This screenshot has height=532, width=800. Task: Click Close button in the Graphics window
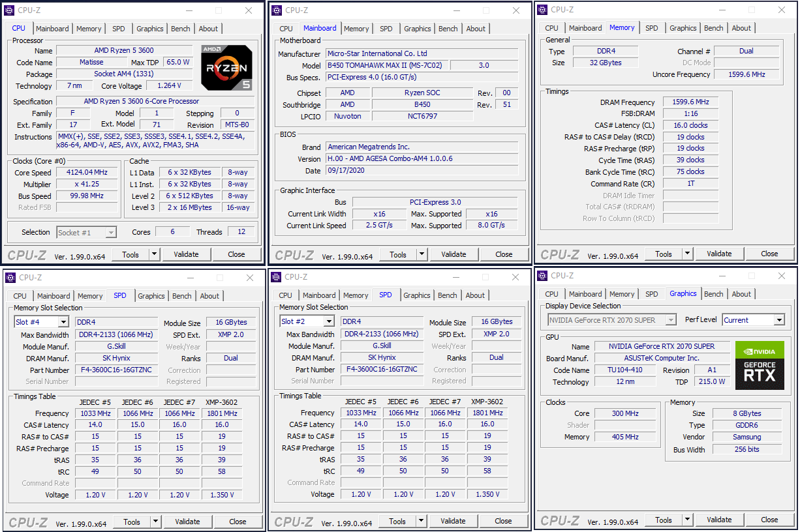point(769,520)
